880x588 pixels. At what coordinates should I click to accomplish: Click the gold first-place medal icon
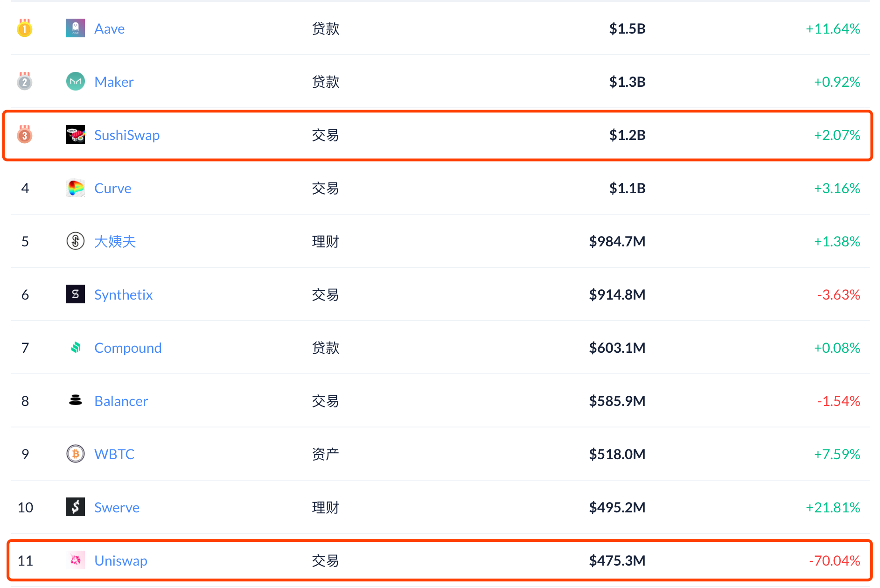coord(24,28)
